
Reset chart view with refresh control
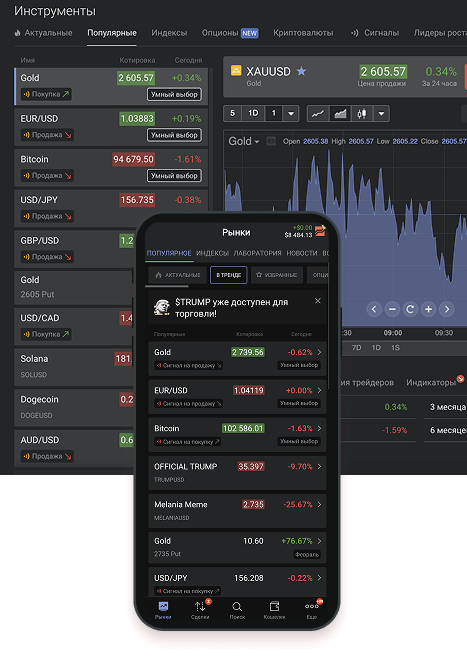click(410, 309)
